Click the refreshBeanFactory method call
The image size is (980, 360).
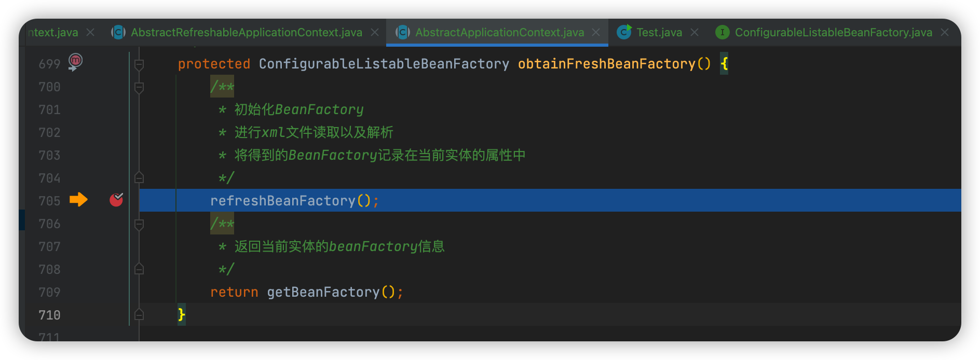pos(282,201)
